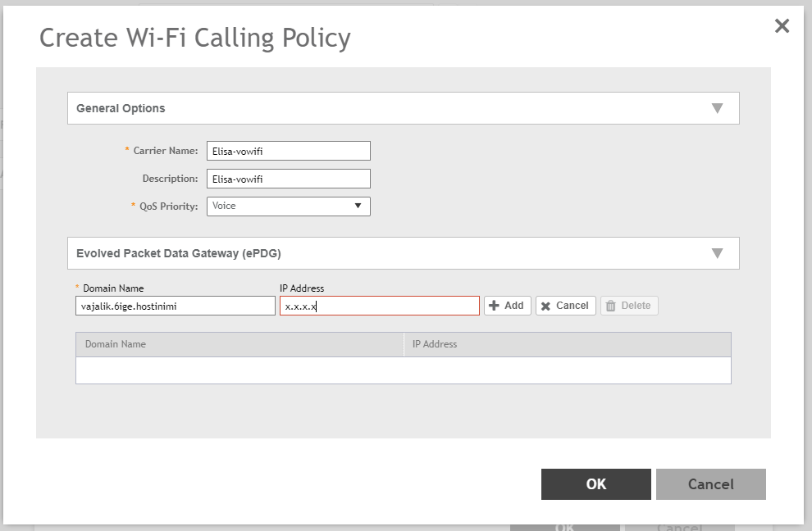Screen dimensions: 812x531
Task: Click the IP Address input showing x.x.x.x
Action: point(379,306)
